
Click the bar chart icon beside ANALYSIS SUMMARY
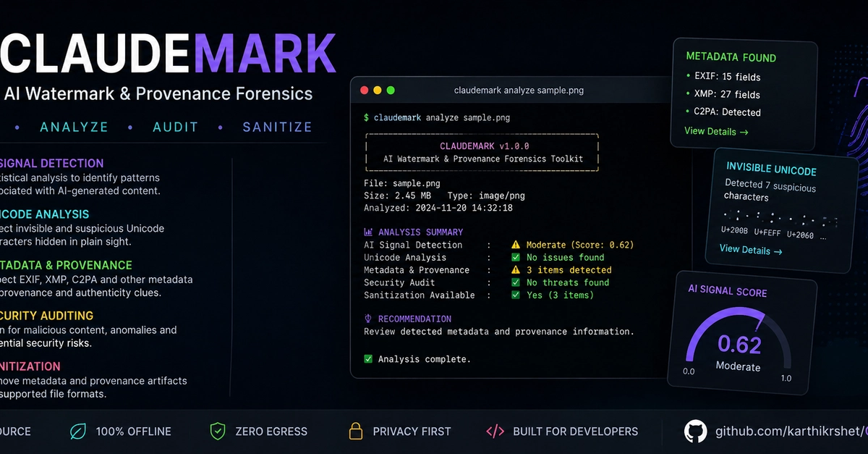click(368, 232)
